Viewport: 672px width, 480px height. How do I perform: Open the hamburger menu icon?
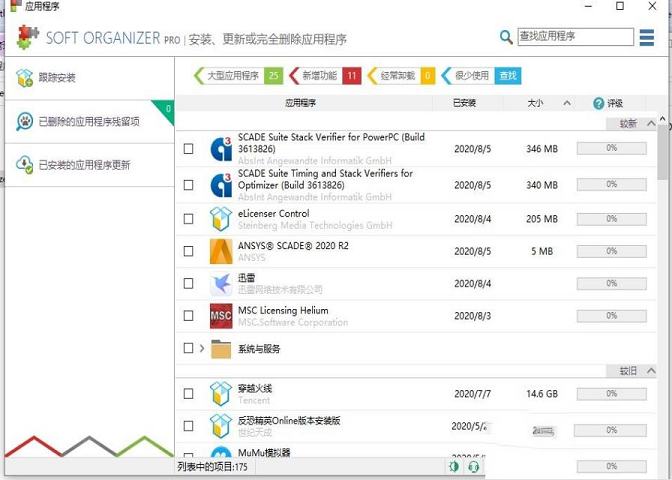click(649, 37)
